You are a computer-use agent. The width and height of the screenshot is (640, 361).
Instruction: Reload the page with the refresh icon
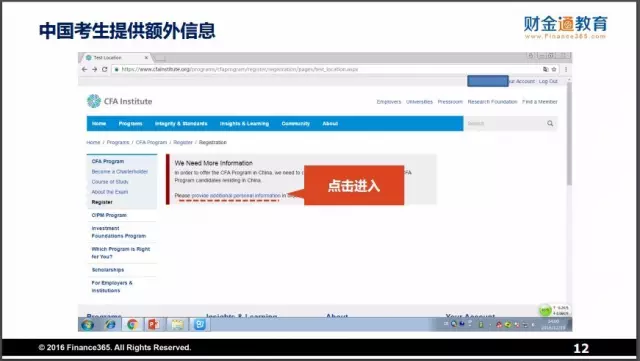[x=104, y=69]
